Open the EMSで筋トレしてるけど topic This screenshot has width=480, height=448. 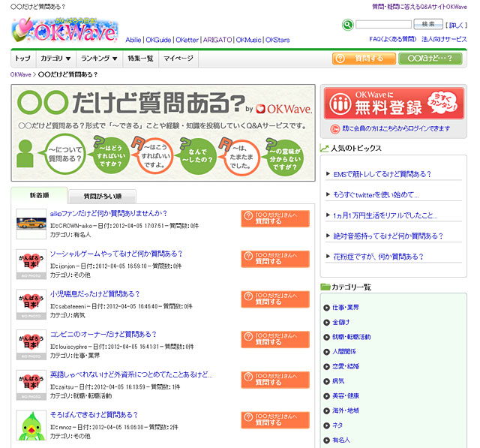pyautogui.click(x=382, y=174)
